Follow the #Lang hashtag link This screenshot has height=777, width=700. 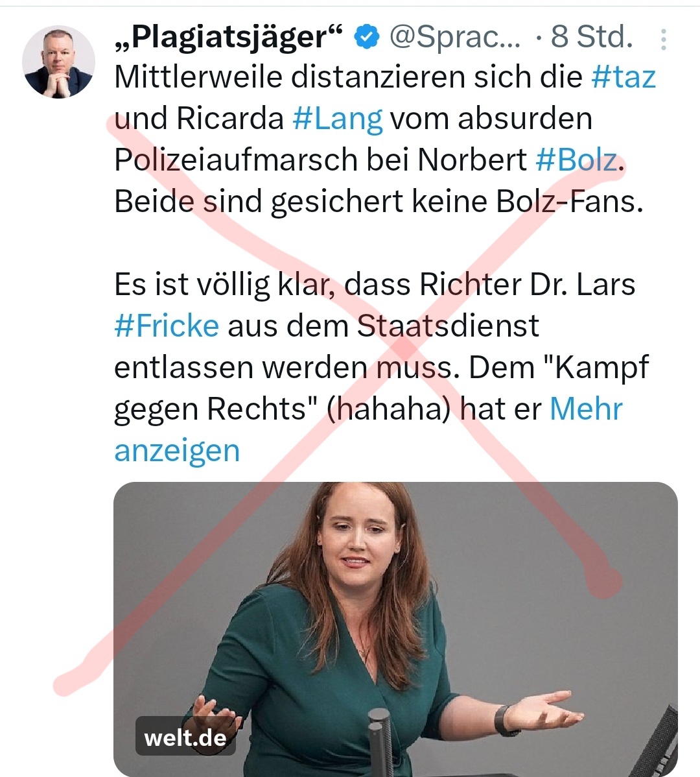pyautogui.click(x=338, y=119)
